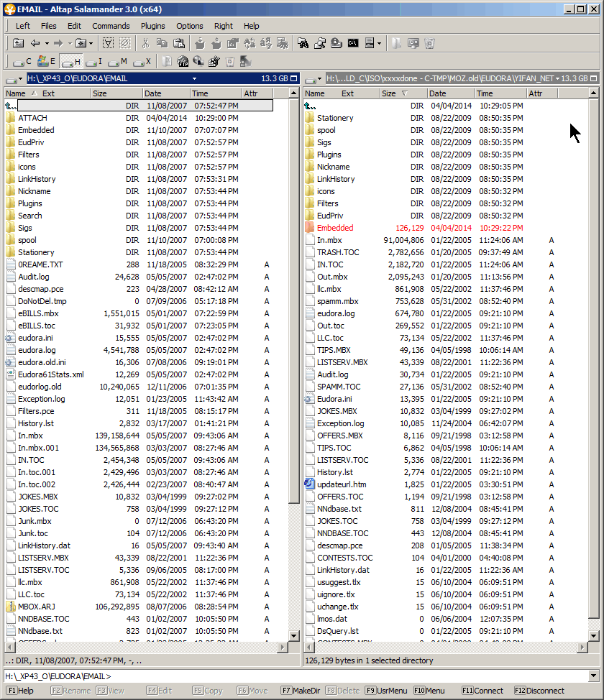Click the parent directory toolbar icon
Screen dimensions: 604x700
(19, 43)
